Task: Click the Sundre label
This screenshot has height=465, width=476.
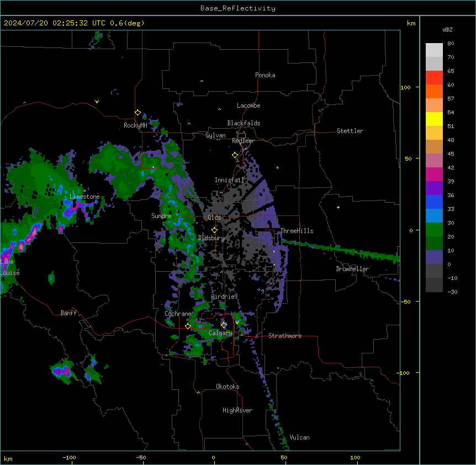Action: (161, 216)
